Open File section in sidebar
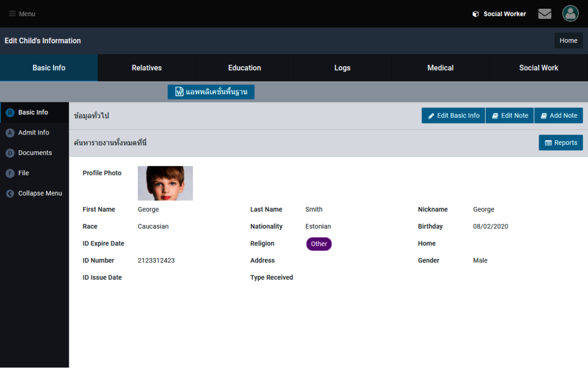The height and width of the screenshot is (368, 588). [x=24, y=173]
